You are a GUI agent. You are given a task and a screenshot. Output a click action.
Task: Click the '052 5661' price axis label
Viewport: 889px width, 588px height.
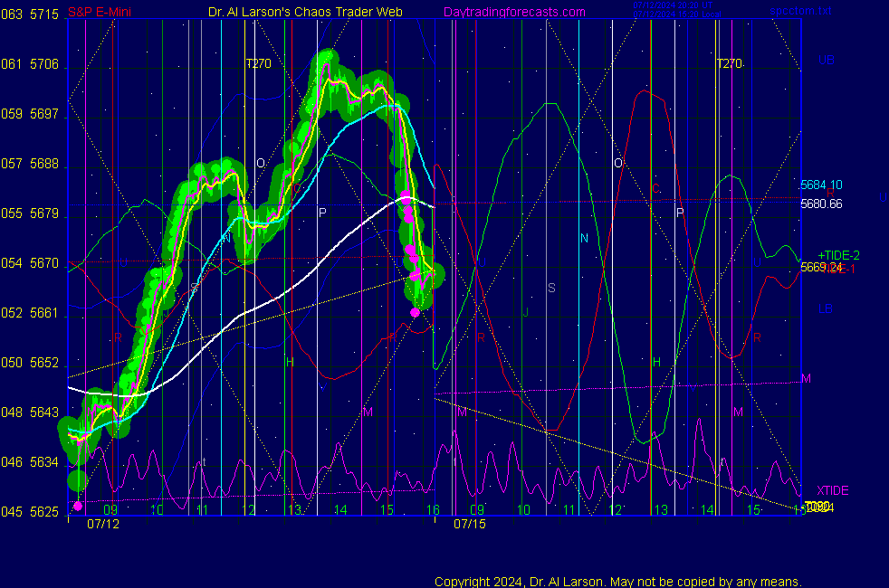30,313
